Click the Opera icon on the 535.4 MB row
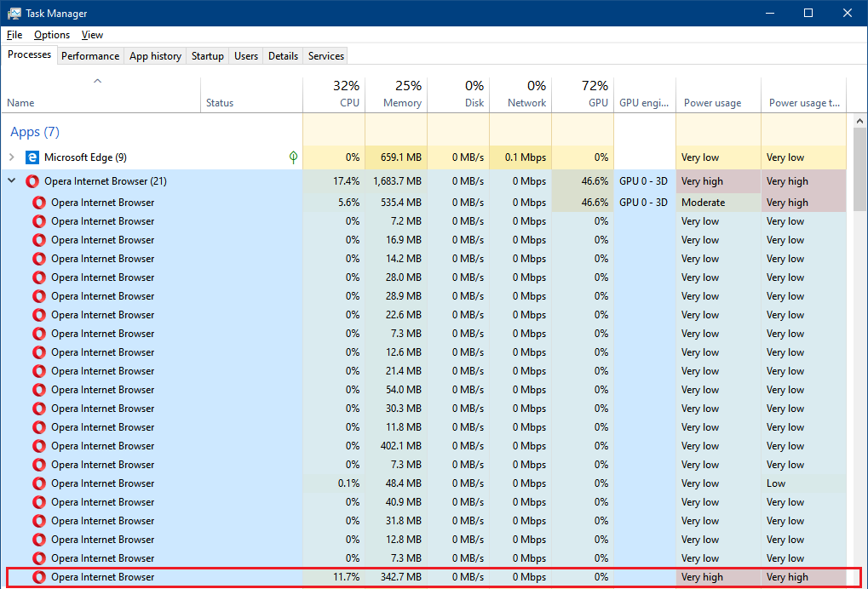The height and width of the screenshot is (589, 868). (39, 203)
